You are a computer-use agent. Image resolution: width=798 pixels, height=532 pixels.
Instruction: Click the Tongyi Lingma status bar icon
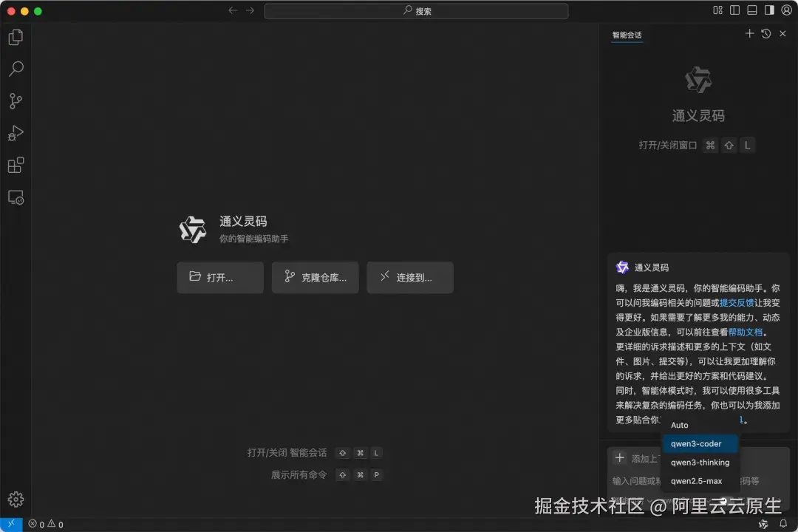pos(763,524)
